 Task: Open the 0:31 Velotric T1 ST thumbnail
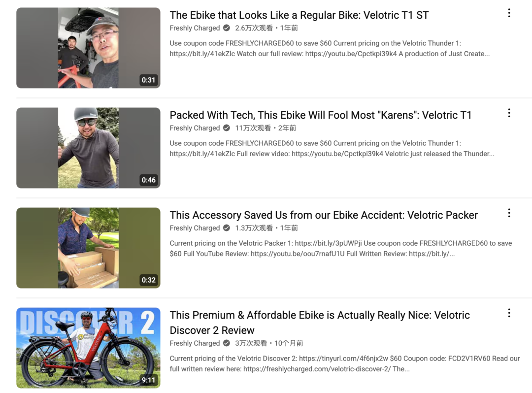(x=88, y=48)
